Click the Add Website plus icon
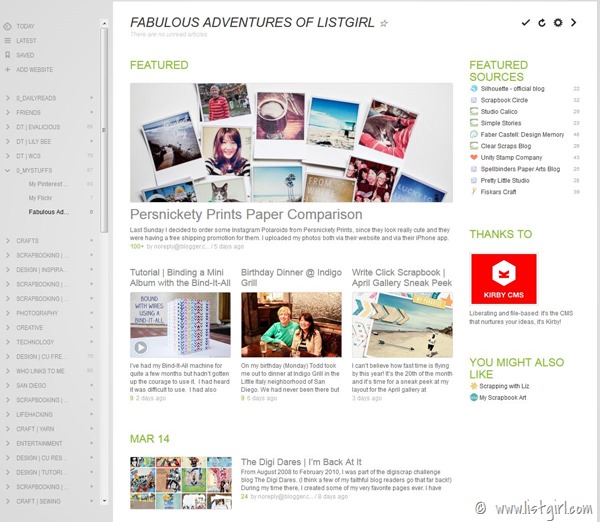 pyautogui.click(x=7, y=70)
